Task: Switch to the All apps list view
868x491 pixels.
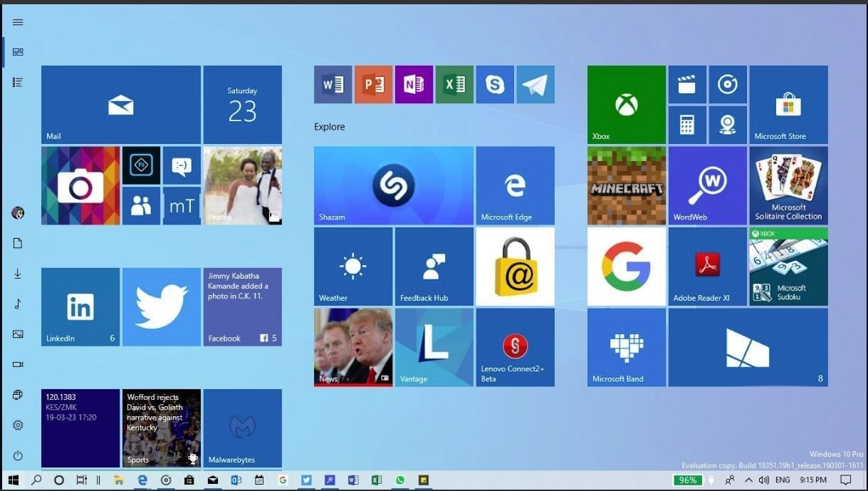Action: (x=18, y=83)
